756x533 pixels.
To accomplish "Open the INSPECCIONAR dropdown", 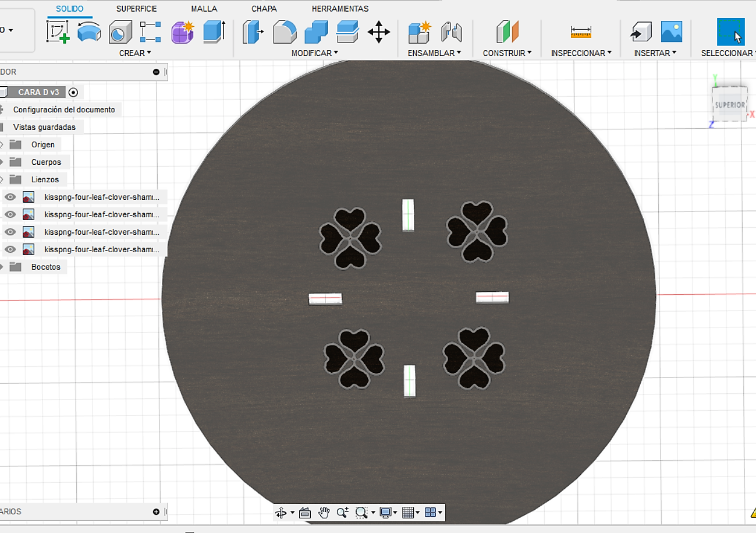I will click(x=581, y=53).
